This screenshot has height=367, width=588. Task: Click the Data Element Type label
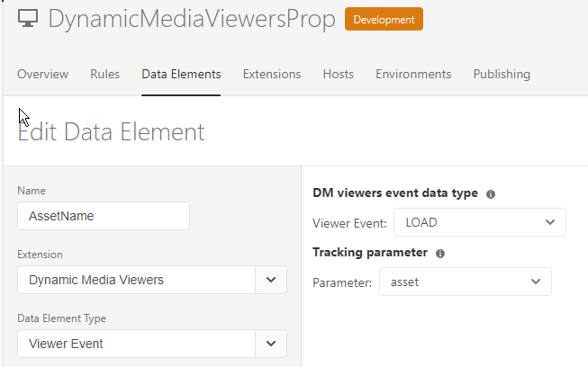[61, 318]
